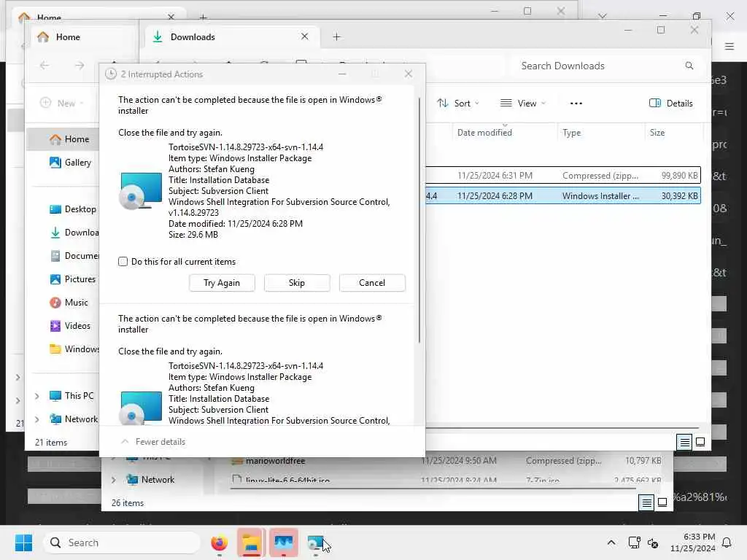Open File Explorer from the taskbar
The width and height of the screenshot is (747, 560).
tap(251, 542)
